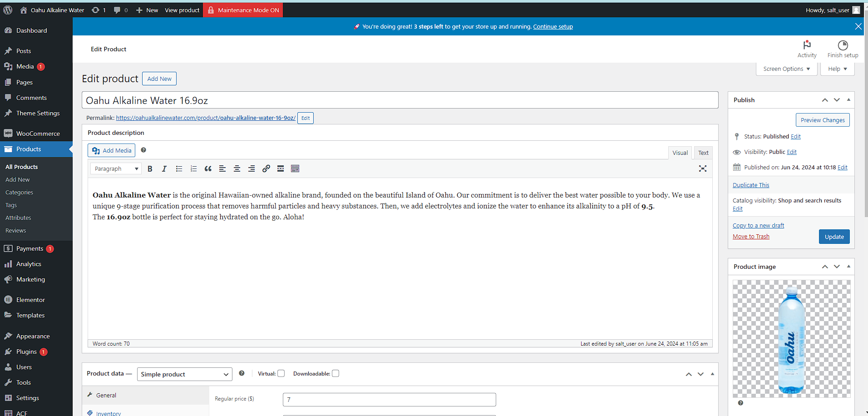Insert Read More tag
Screen dimensions: 868x416
point(281,168)
